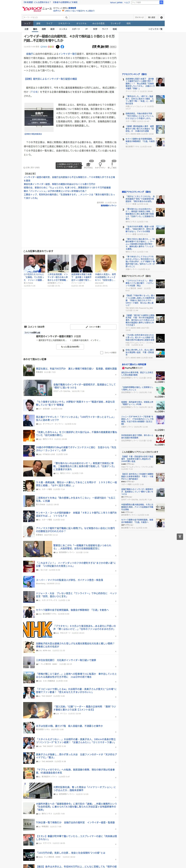Click the 学びがある graduation cap reaction
This screenshot has width=186, height=868.
[89, 165]
